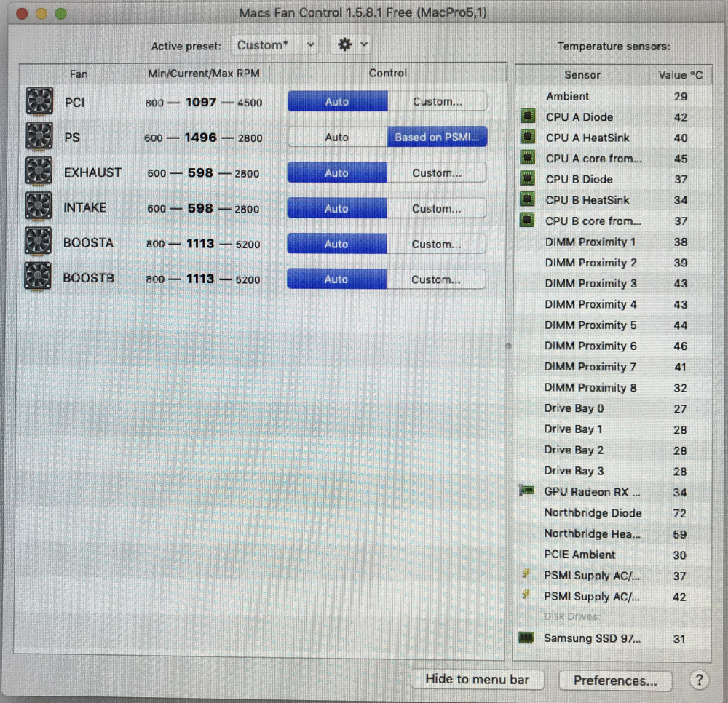Click the Northbridge Diode value 72
The width and height of the screenshot is (728, 703).
pyautogui.click(x=680, y=513)
